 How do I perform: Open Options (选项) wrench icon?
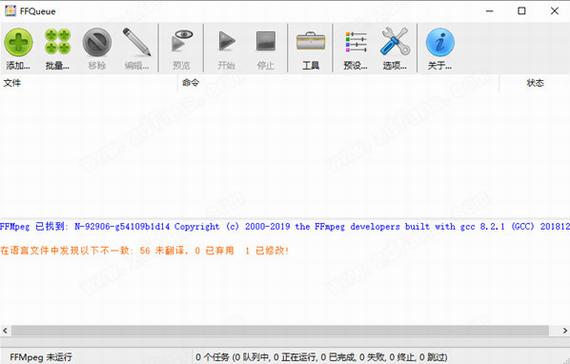395,41
